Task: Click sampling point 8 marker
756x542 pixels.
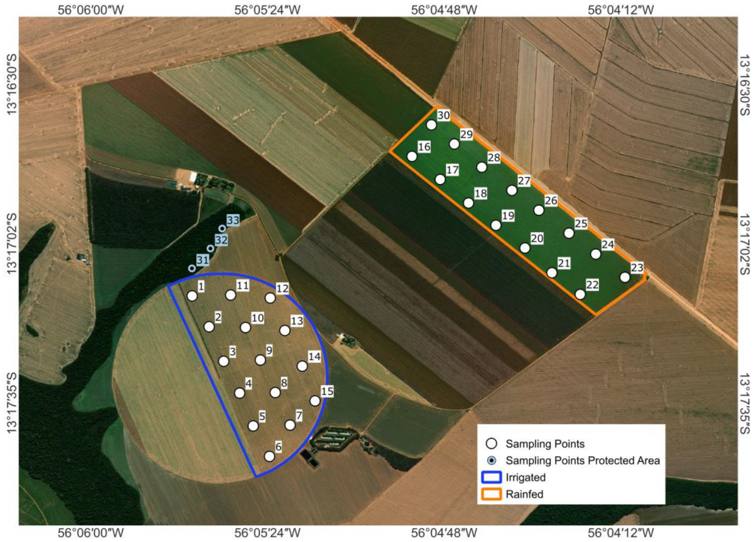Action: [275, 393]
